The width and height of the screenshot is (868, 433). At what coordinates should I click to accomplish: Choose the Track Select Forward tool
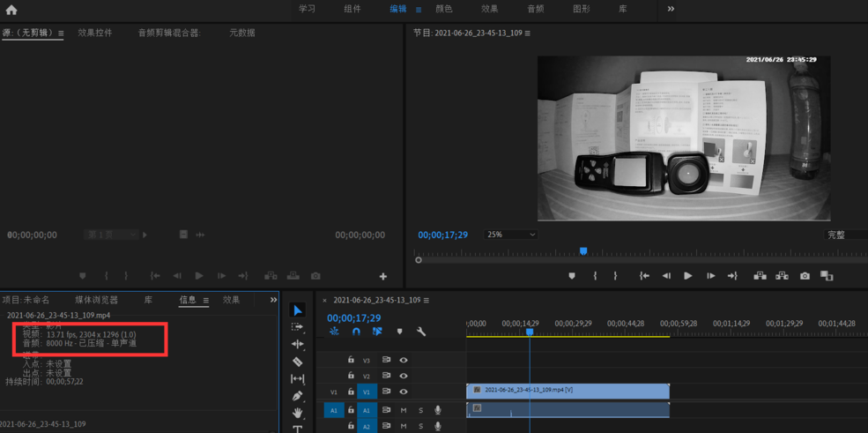(x=298, y=327)
